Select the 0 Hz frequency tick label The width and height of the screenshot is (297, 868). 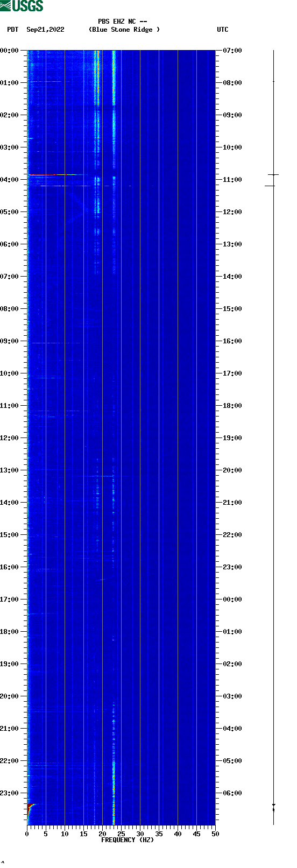[27, 834]
